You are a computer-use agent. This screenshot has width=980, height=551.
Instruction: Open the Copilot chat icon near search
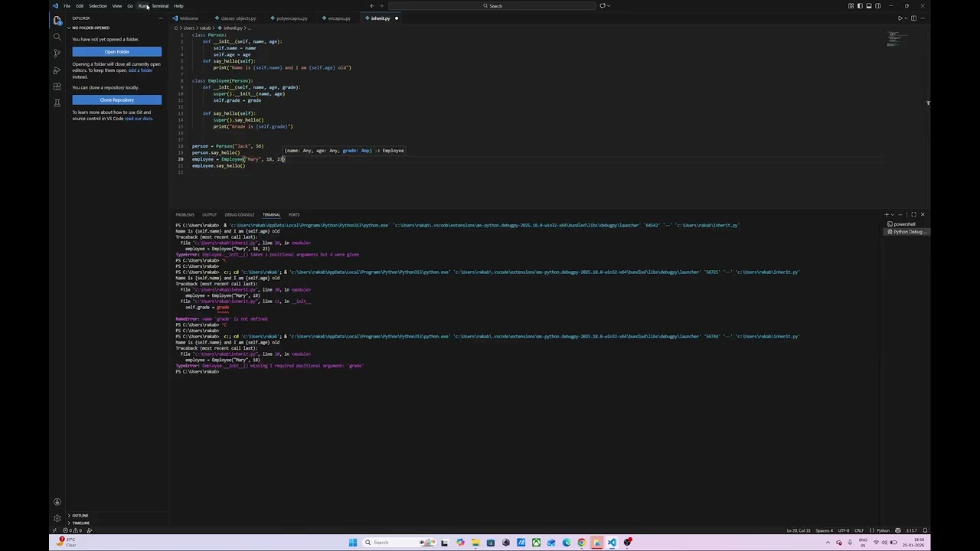603,5
